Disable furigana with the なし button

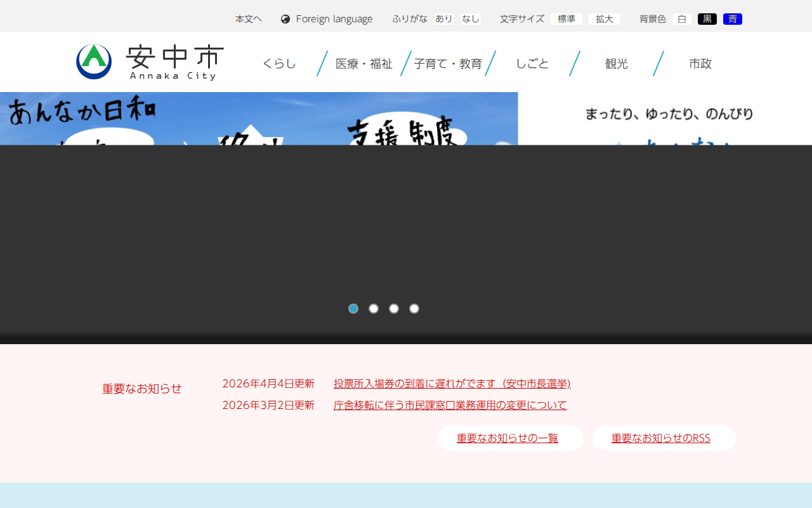tap(470, 18)
